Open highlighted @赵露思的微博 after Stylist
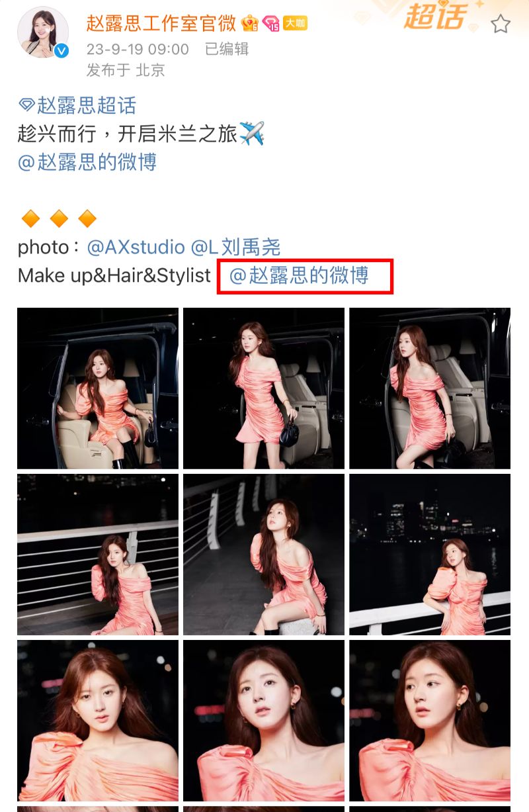 click(x=299, y=275)
